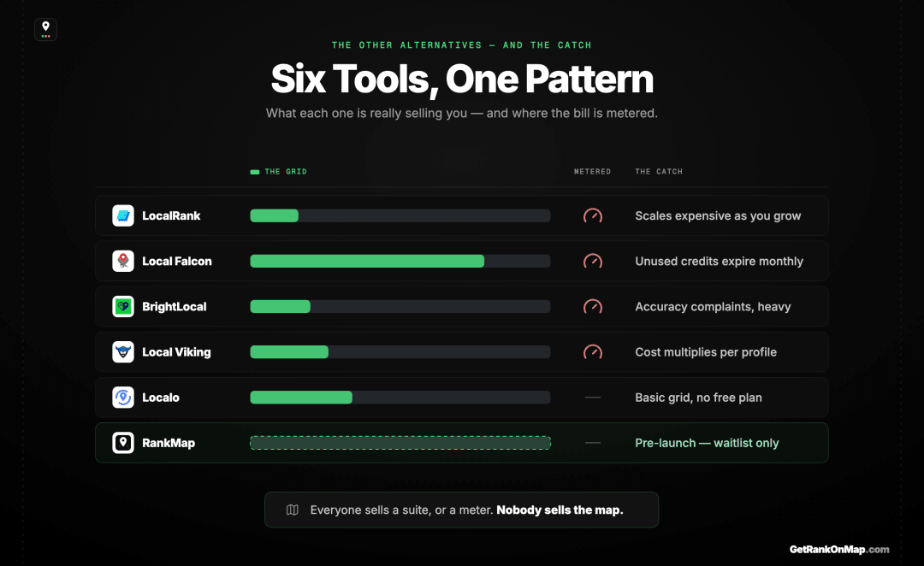Click 'THE OTHER ALTERNATIVES — AND THE CATCH' tagline
Viewport: 924px width, 566px height.
pyautogui.click(x=461, y=44)
